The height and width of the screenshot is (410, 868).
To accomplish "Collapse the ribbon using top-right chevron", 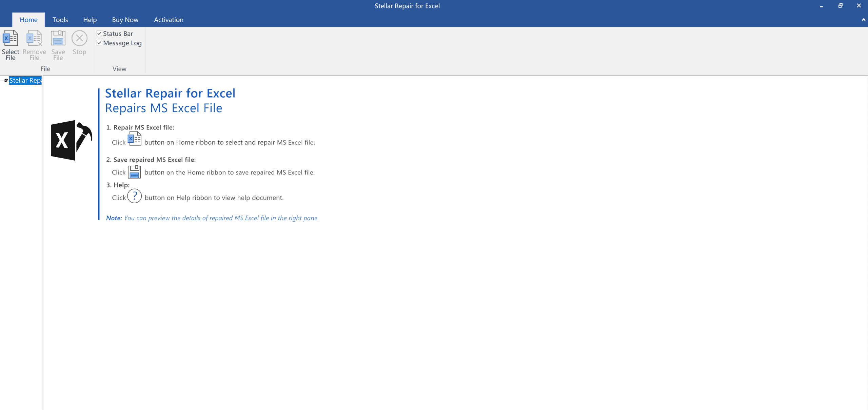I will pyautogui.click(x=863, y=20).
